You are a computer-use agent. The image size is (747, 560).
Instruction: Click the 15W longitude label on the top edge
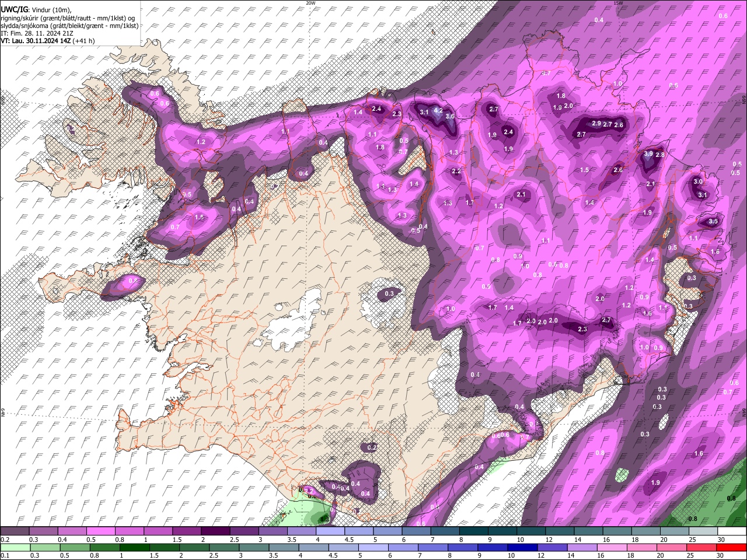coord(618,3)
